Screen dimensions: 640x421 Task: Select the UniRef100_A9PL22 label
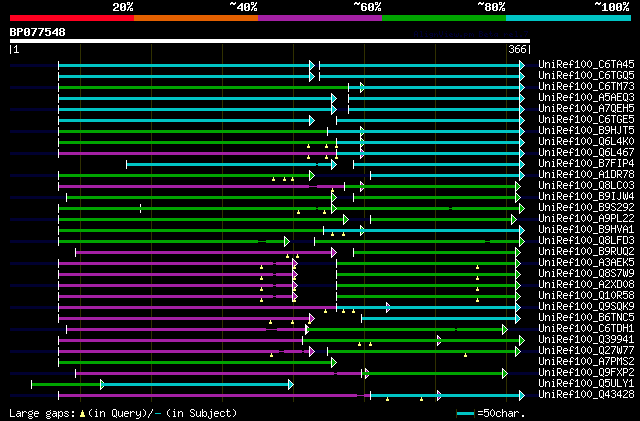pos(586,219)
